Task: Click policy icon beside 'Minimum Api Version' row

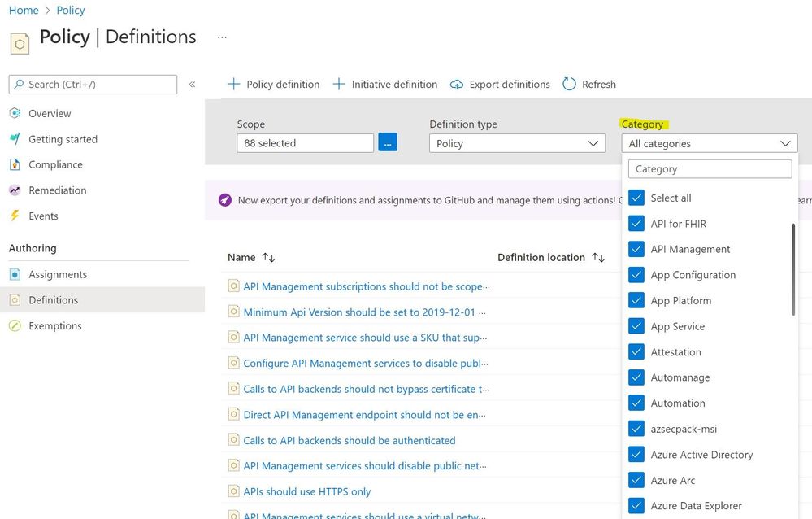Action: [x=233, y=311]
